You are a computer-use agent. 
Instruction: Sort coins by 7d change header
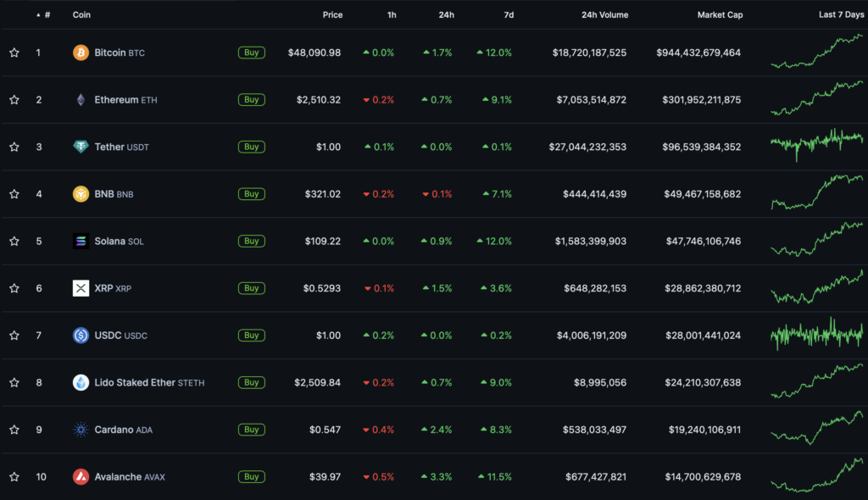(507, 15)
